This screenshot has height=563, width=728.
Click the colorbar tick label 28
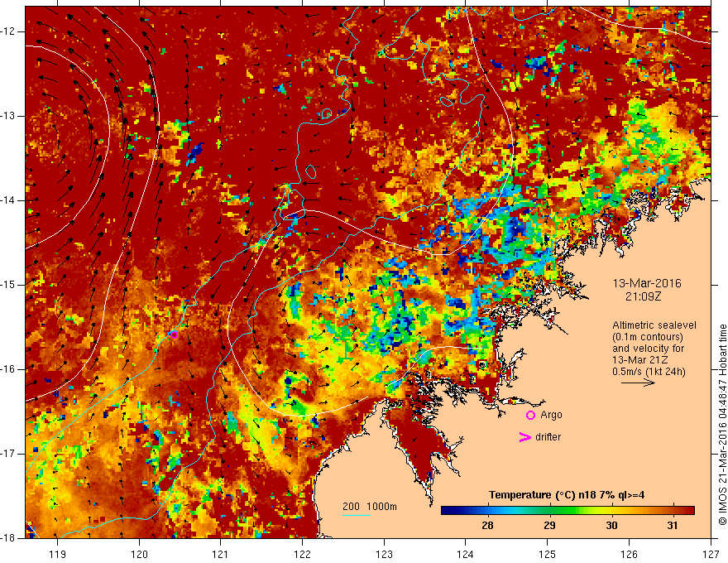(x=487, y=526)
